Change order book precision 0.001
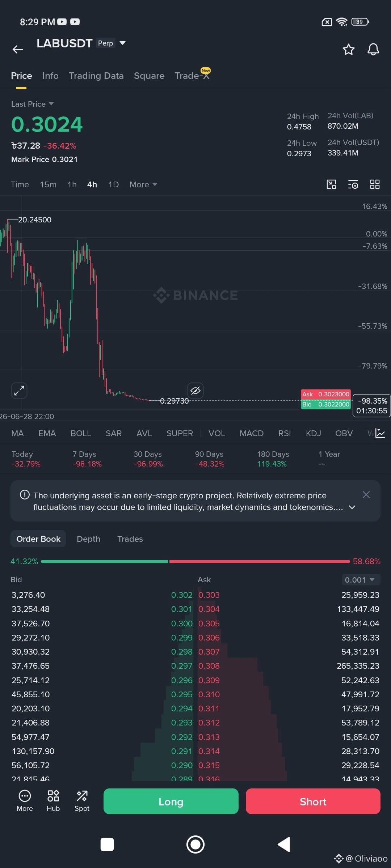391x868 pixels. pyautogui.click(x=361, y=580)
